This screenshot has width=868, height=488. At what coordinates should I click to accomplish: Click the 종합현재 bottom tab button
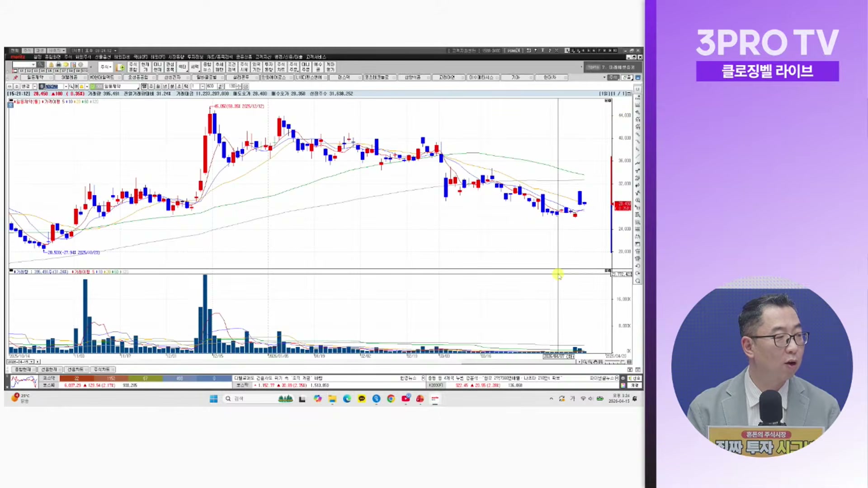coord(23,370)
